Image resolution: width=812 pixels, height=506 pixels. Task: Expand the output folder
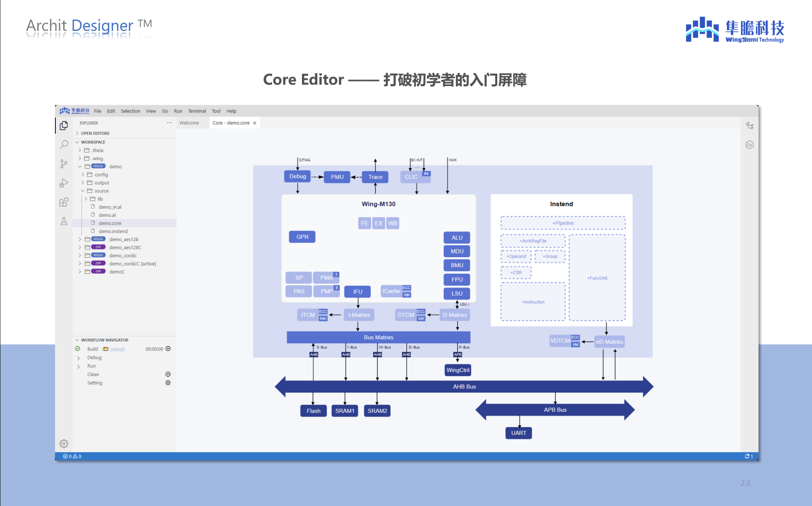pyautogui.click(x=83, y=183)
